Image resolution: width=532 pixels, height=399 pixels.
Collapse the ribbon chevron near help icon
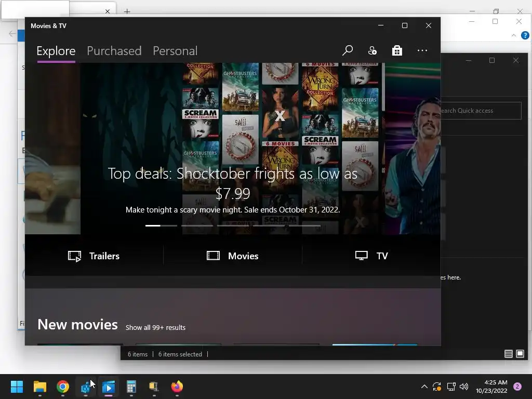click(514, 35)
